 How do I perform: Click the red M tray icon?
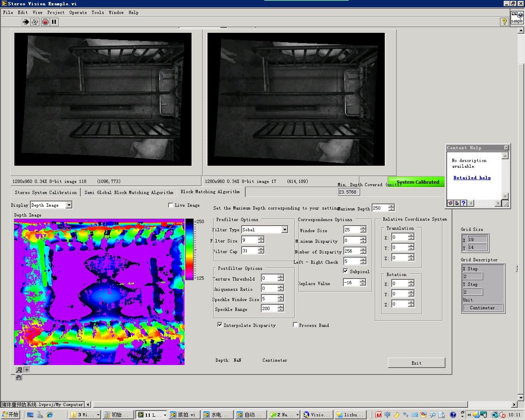pos(379,415)
